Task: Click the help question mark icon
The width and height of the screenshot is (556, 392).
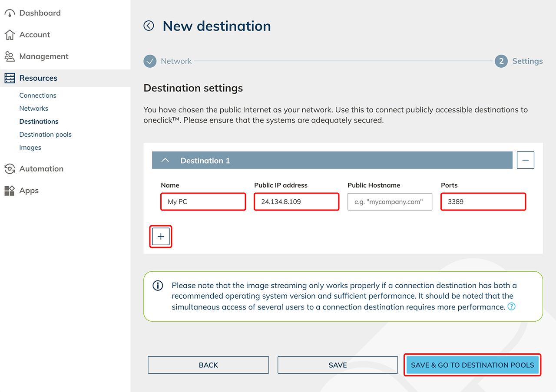Action: (512, 307)
